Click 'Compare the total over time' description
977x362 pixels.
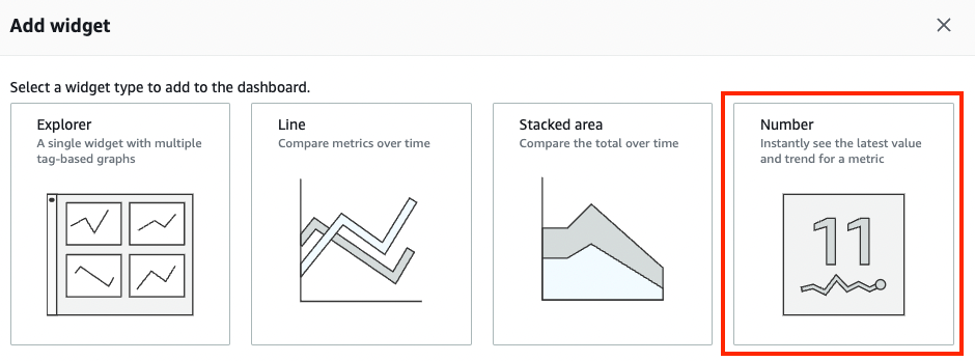click(x=599, y=143)
